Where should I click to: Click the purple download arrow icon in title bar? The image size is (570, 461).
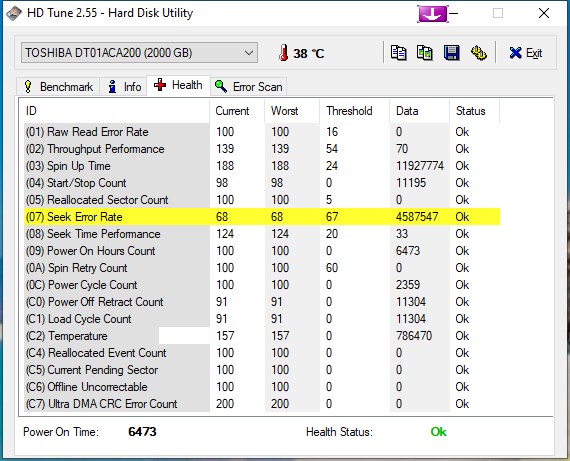[x=433, y=14]
